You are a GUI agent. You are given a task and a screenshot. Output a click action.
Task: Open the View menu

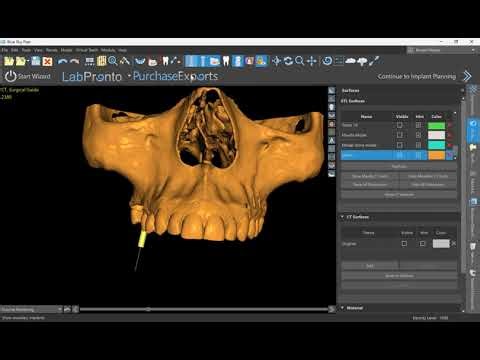tap(38, 50)
